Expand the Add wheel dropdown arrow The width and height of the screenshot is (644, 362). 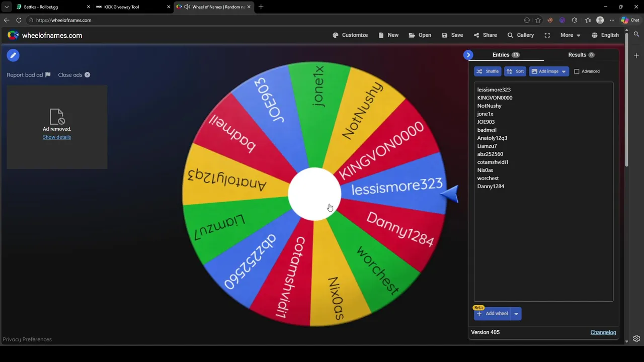(x=516, y=314)
